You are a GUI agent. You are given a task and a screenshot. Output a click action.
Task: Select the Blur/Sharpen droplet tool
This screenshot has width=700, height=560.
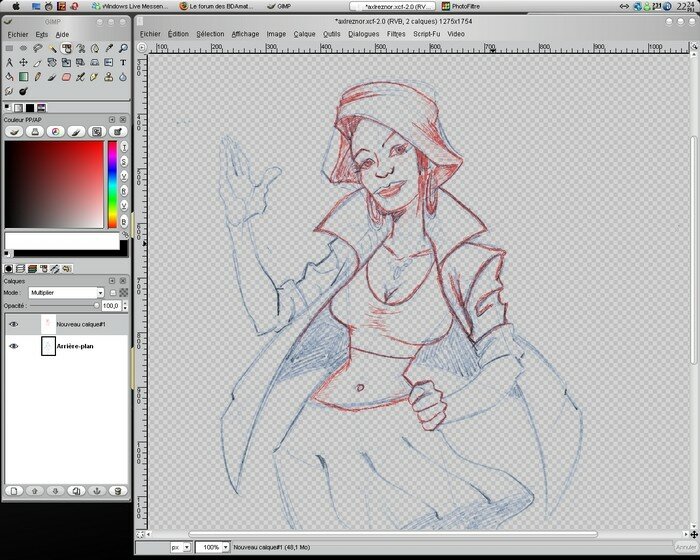(123, 77)
